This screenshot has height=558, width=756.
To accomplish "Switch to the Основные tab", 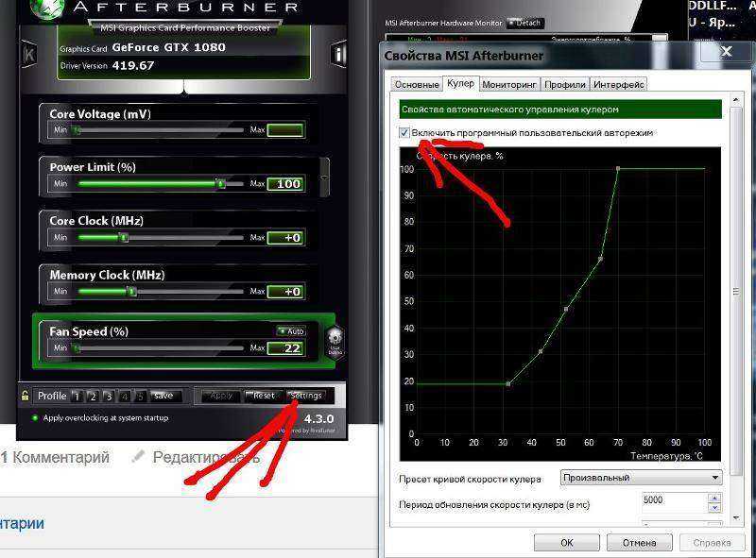I will click(x=417, y=84).
